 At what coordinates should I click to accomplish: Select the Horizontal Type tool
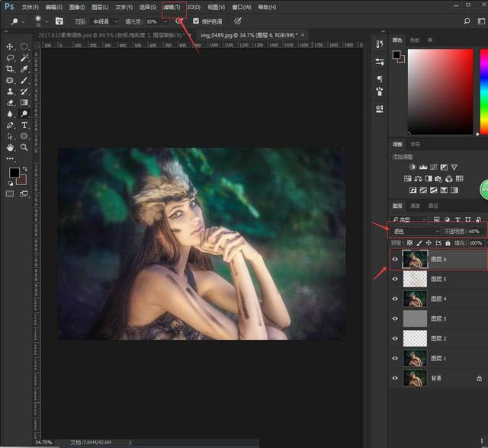pos(24,125)
